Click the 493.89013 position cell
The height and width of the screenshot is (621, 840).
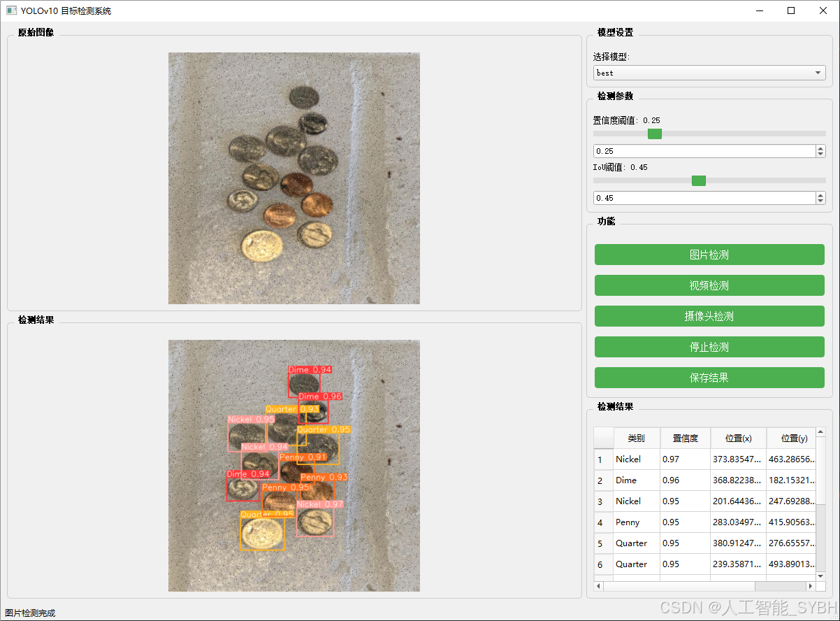(791, 564)
